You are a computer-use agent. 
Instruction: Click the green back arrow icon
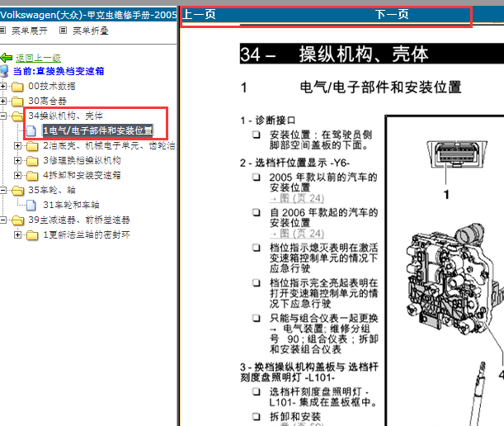[x=6, y=58]
